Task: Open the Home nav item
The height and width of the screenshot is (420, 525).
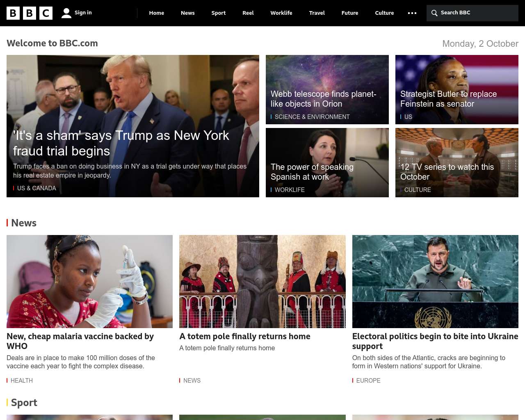Action: (157, 13)
